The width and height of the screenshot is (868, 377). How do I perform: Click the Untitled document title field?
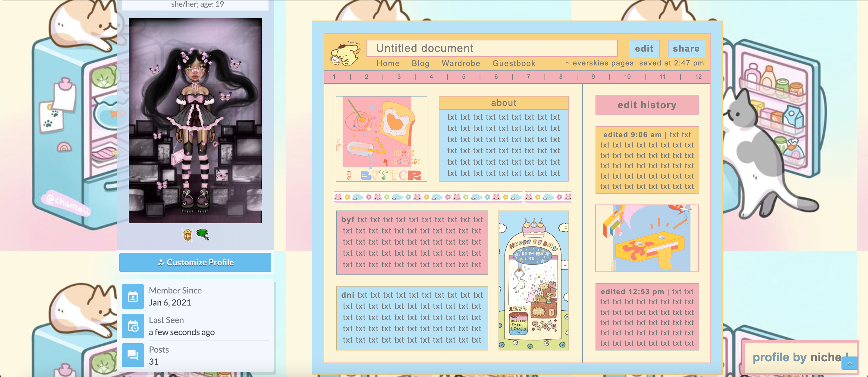[x=492, y=48]
